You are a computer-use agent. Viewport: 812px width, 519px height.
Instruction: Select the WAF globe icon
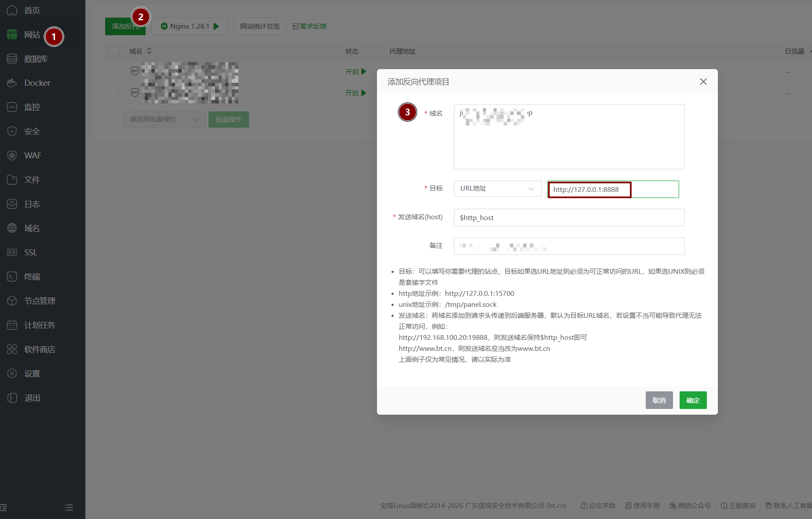point(12,155)
